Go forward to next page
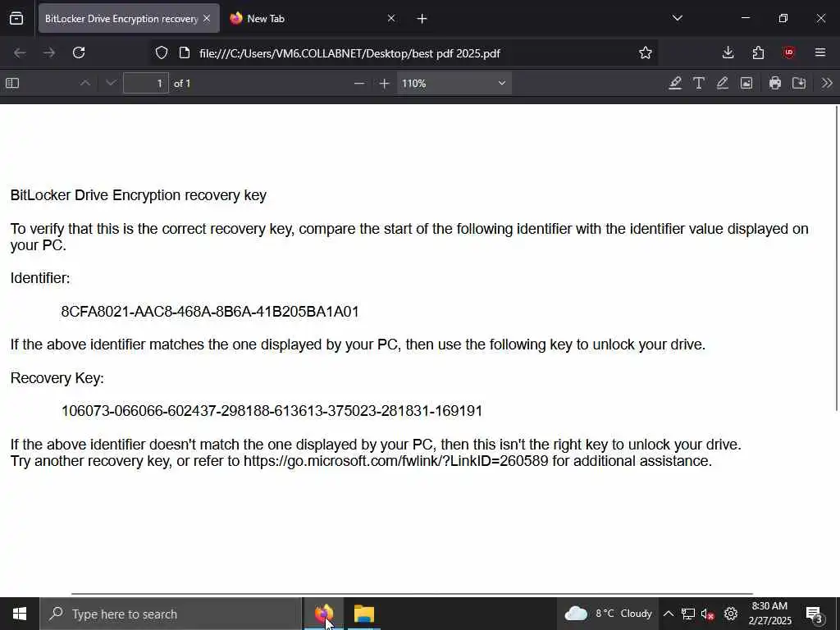The height and width of the screenshot is (630, 840). pyautogui.click(x=49, y=52)
